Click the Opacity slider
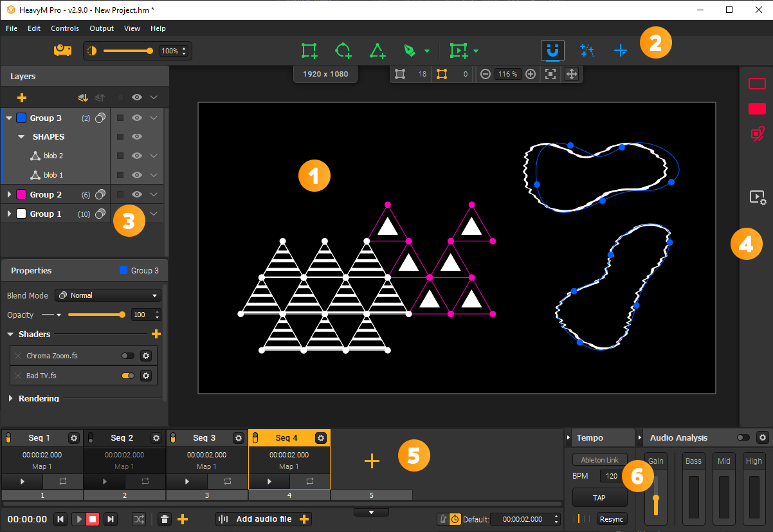The image size is (773, 532). [96, 315]
